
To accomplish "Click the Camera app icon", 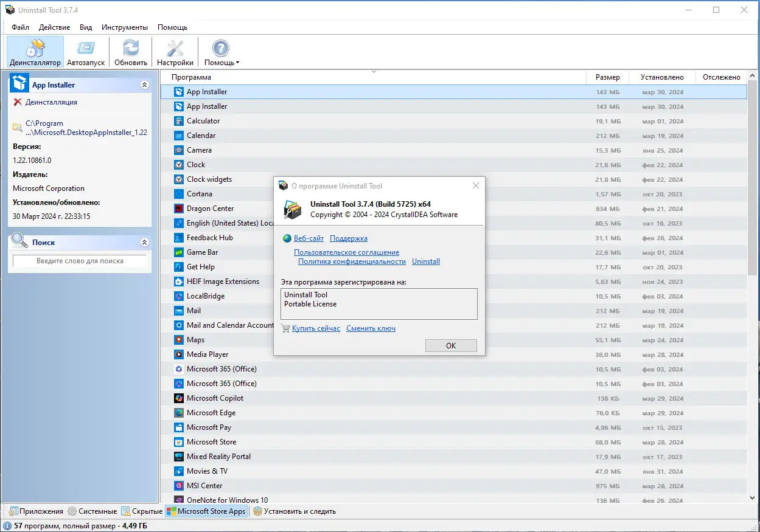I will point(178,150).
